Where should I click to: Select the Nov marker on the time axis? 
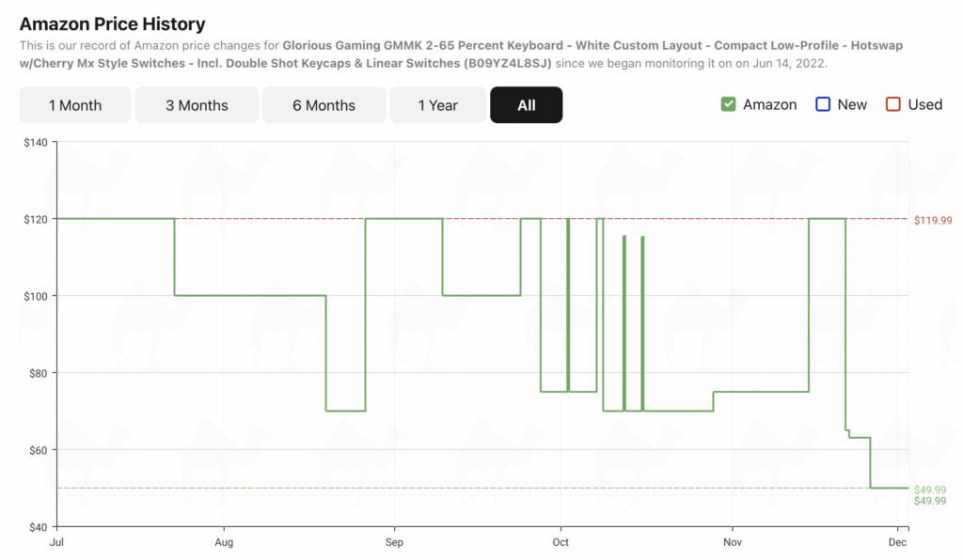coord(731,543)
